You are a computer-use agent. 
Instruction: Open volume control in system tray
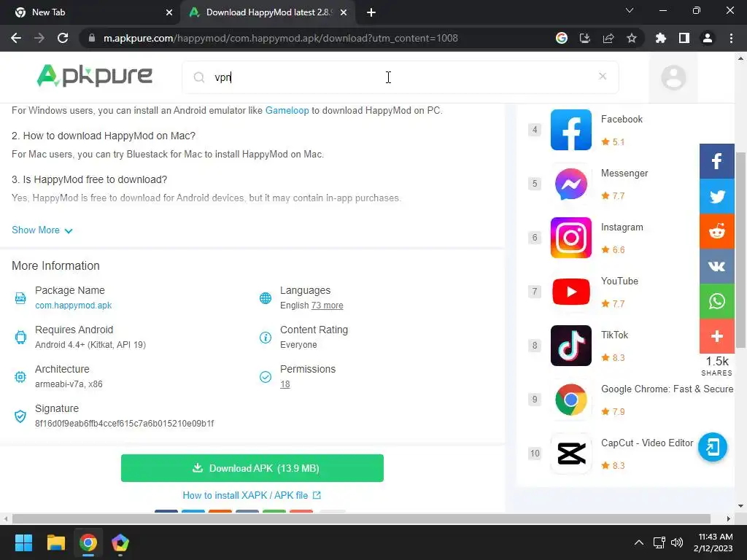pos(676,542)
